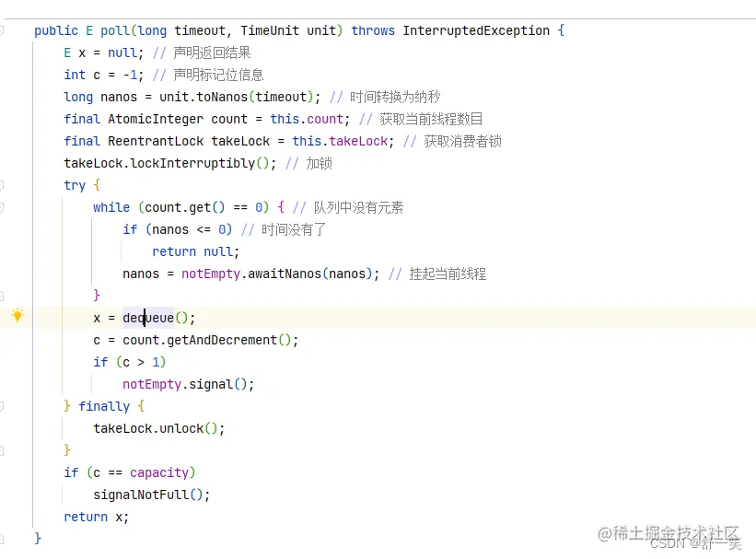Click the TimeUnit parameter type
Screen dimensions: 756x559
(x=270, y=31)
